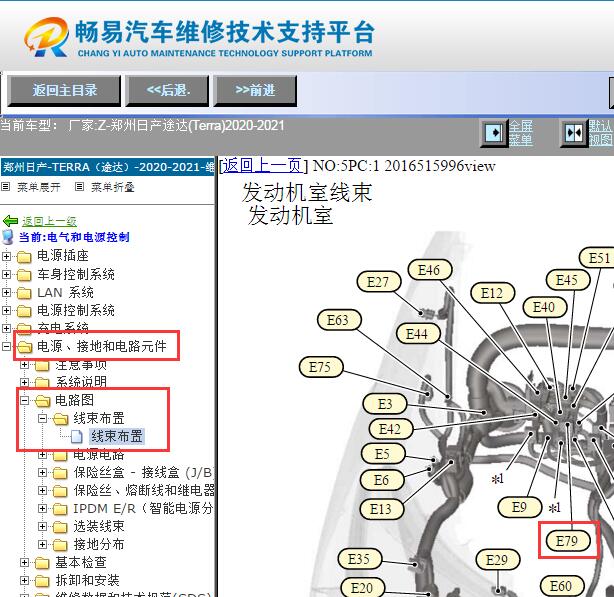Expand the IPDM E/R tree node
614x597 pixels.
(x=42, y=509)
